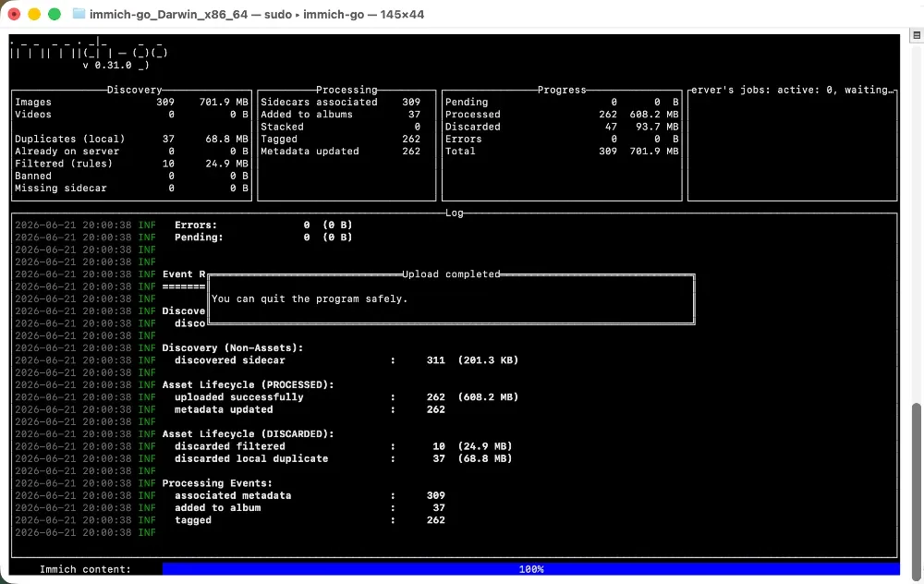924x584 pixels.
Task: Click 'Tagged' row in Processing panel
Action: coord(341,140)
